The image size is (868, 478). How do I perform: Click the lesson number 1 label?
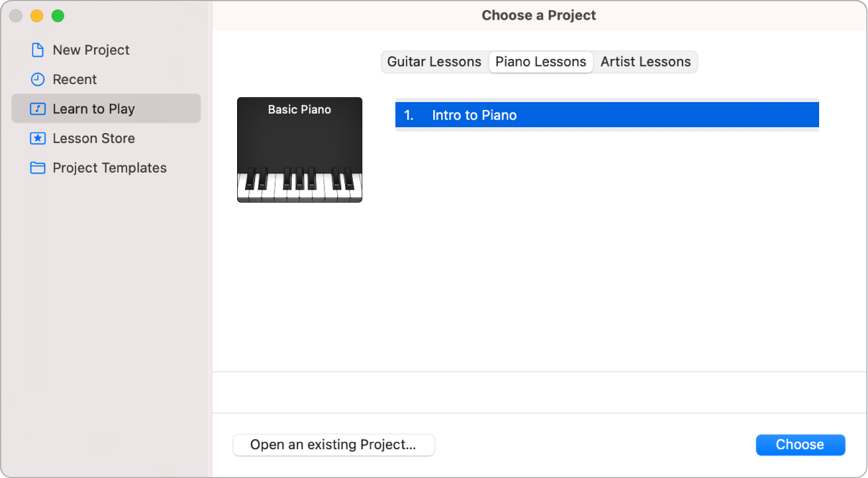point(410,114)
